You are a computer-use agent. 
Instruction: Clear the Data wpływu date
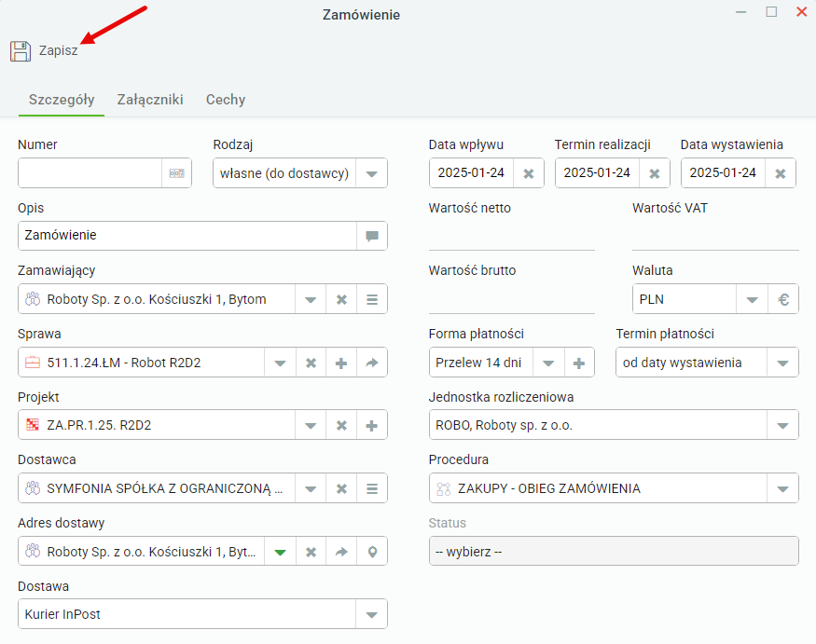click(x=529, y=173)
